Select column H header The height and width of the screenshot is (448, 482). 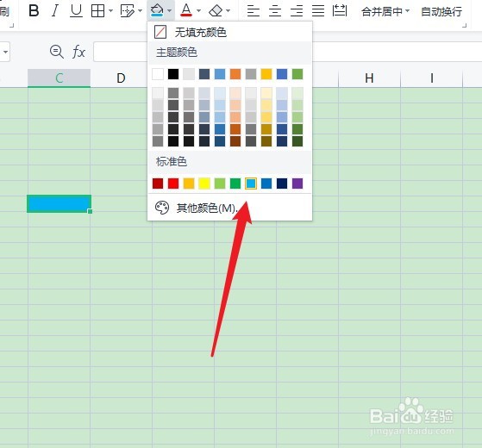pyautogui.click(x=369, y=78)
